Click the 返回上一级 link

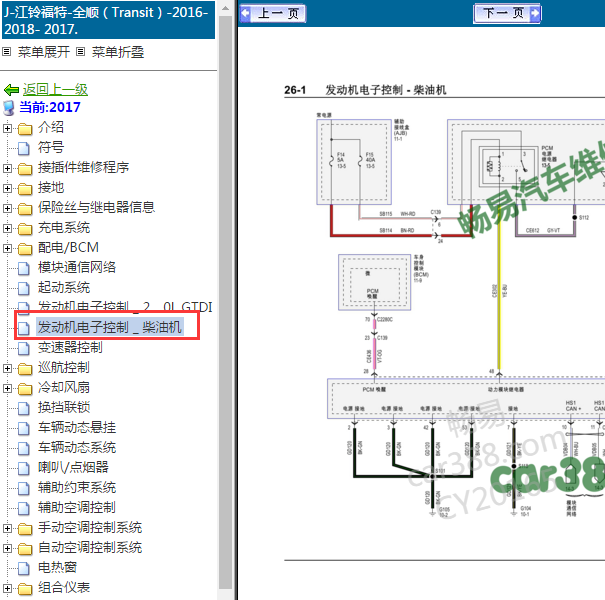[x=55, y=89]
